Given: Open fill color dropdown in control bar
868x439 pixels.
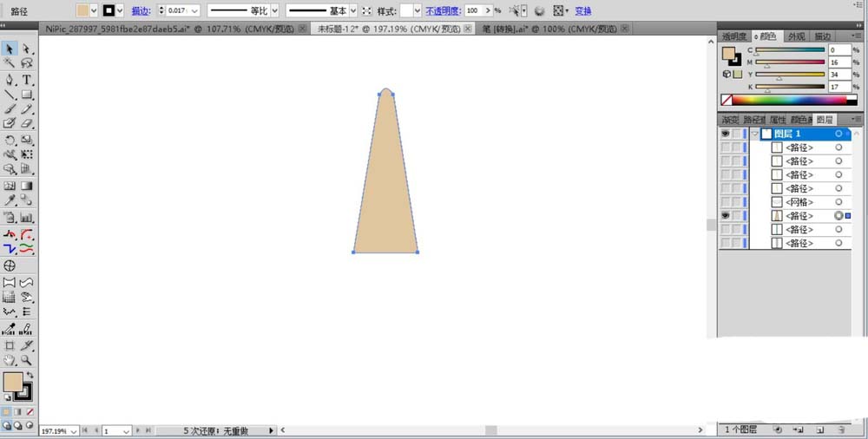Looking at the screenshot, I should point(94,10).
